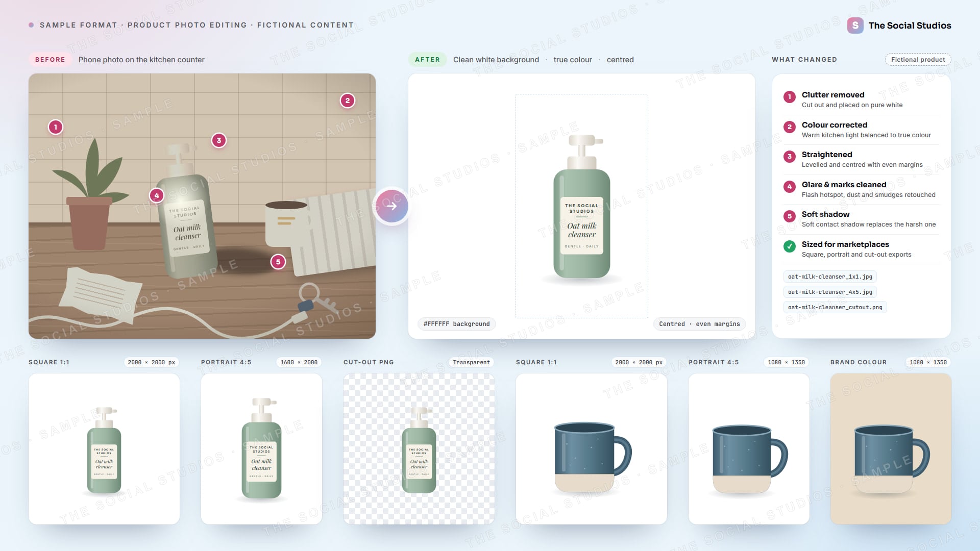Viewport: 980px width, 551px height.
Task: Open the cleanser Square 1:1 thumbnail
Action: coord(104,449)
